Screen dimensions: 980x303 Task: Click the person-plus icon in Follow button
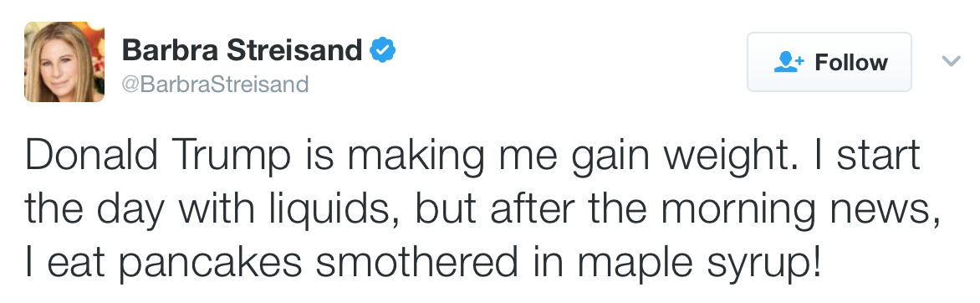(789, 62)
